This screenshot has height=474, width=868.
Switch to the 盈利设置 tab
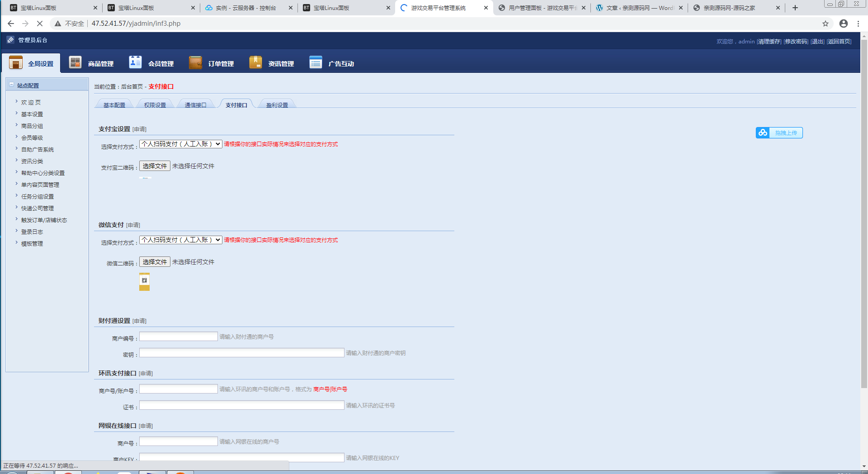click(277, 105)
